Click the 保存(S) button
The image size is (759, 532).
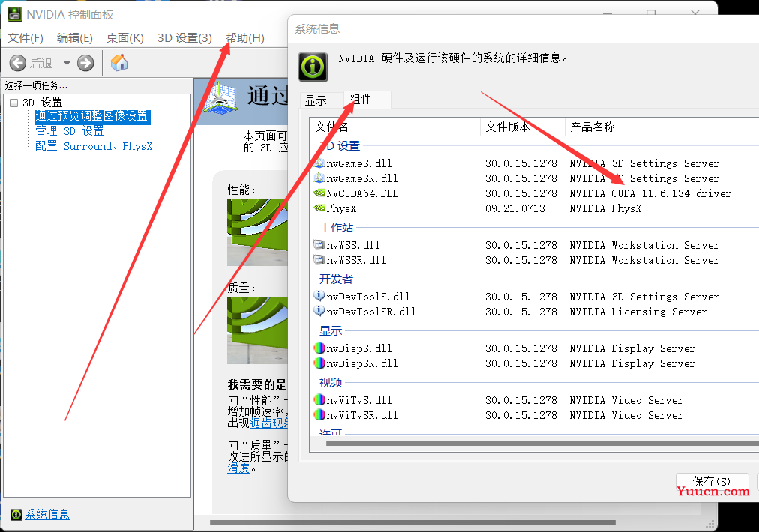click(x=712, y=481)
